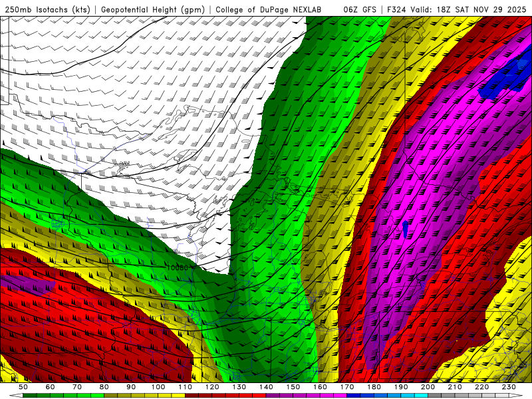Click the '200' value on the color scale
The width and height of the screenshot is (532, 399).
click(428, 387)
